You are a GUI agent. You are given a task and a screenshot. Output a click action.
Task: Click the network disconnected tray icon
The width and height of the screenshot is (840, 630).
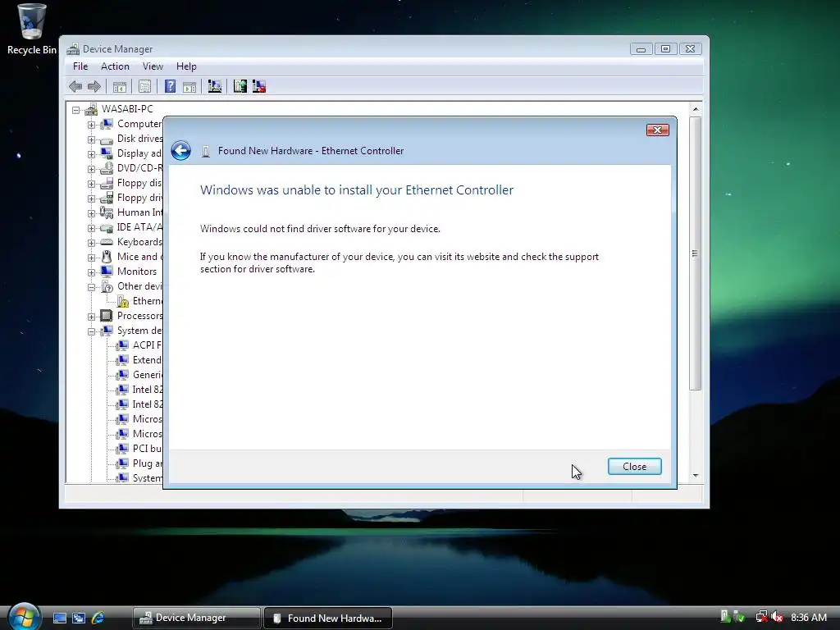click(x=760, y=617)
